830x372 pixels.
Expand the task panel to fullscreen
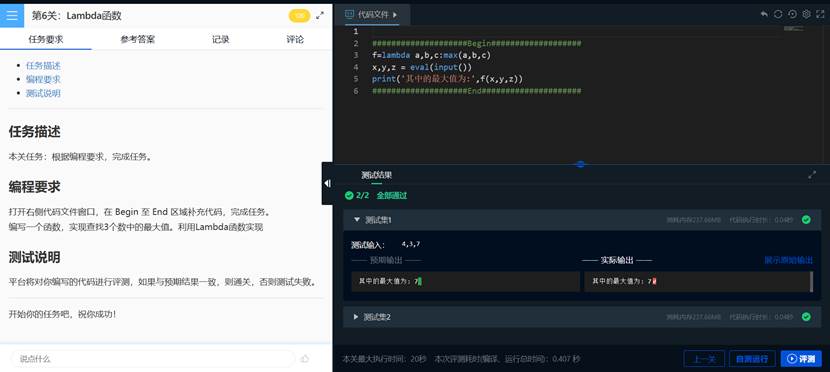pyautogui.click(x=320, y=16)
